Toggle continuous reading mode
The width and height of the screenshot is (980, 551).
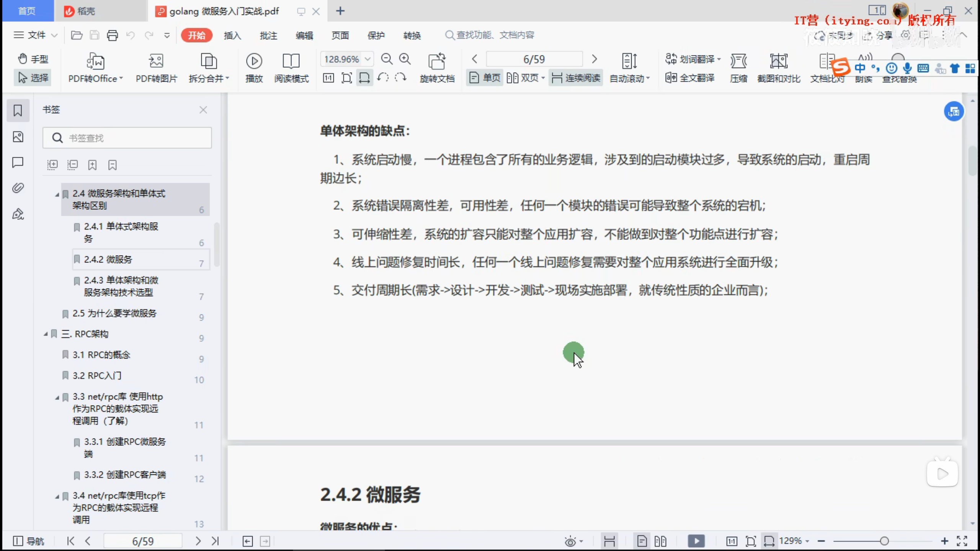coord(576,78)
